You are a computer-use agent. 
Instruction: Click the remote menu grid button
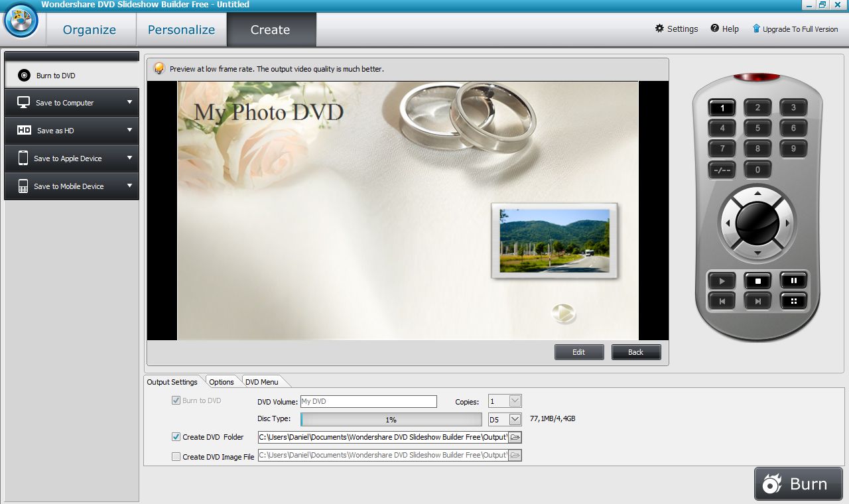[x=793, y=301]
